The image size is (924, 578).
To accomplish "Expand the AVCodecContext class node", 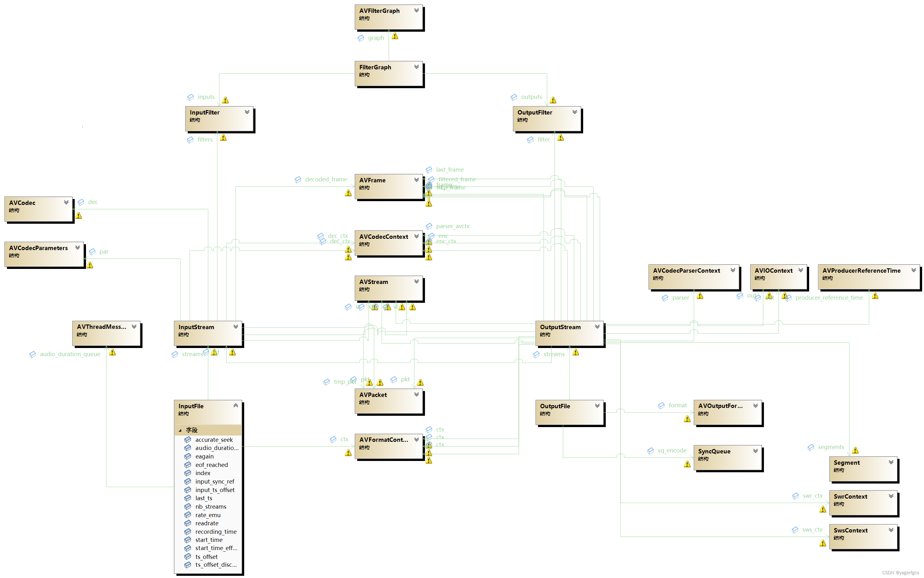I will coord(416,236).
